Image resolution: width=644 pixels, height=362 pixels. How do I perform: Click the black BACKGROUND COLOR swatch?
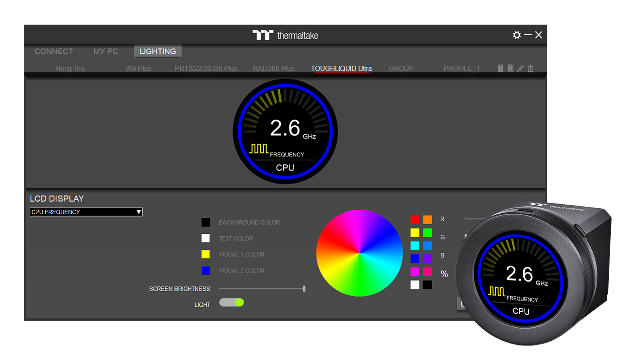(x=206, y=222)
